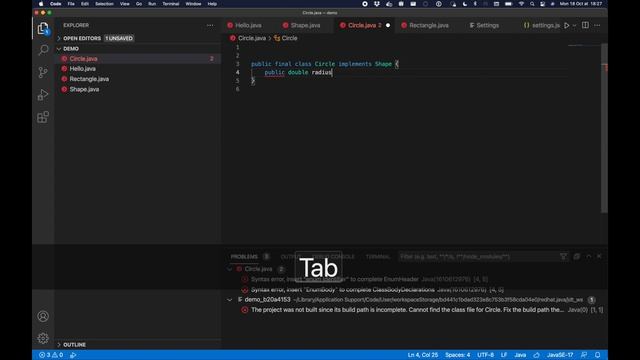The height and width of the screenshot is (360, 640).
Task: Open the Manage gear icon
Action: click(43, 338)
